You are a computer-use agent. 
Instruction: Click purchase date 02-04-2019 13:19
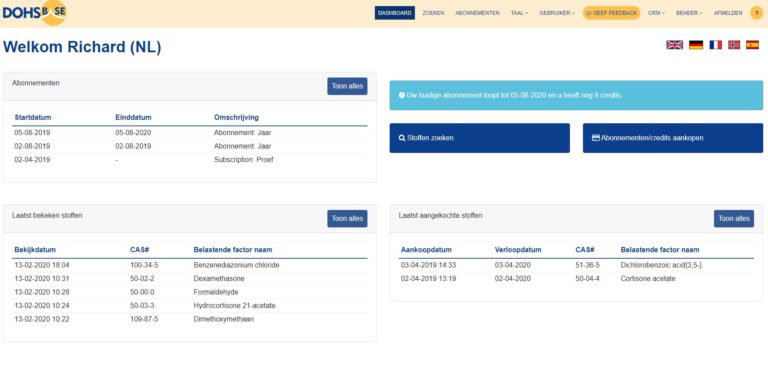click(x=428, y=279)
